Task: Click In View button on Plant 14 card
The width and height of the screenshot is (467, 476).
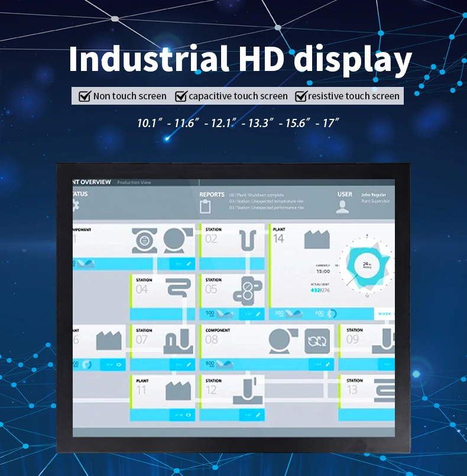Action: (x=384, y=313)
